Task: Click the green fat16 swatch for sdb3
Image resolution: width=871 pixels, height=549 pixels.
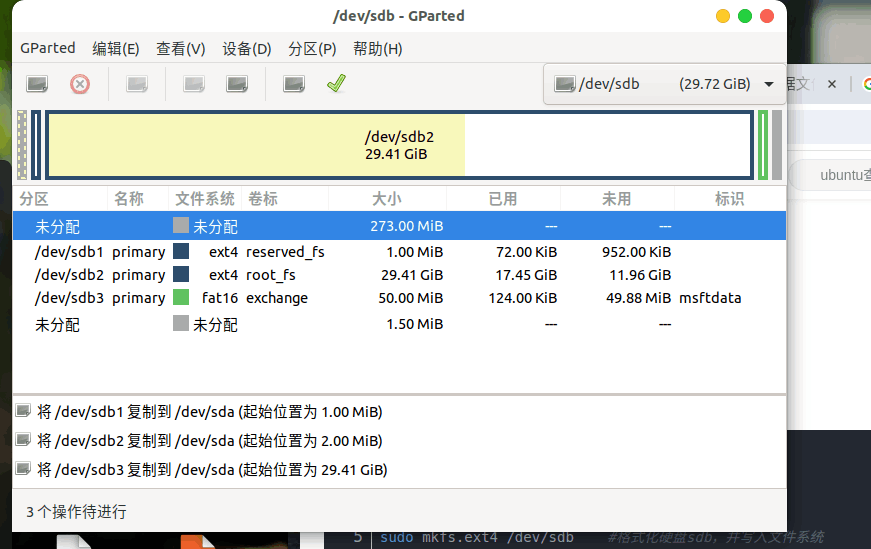Action: coord(181,297)
